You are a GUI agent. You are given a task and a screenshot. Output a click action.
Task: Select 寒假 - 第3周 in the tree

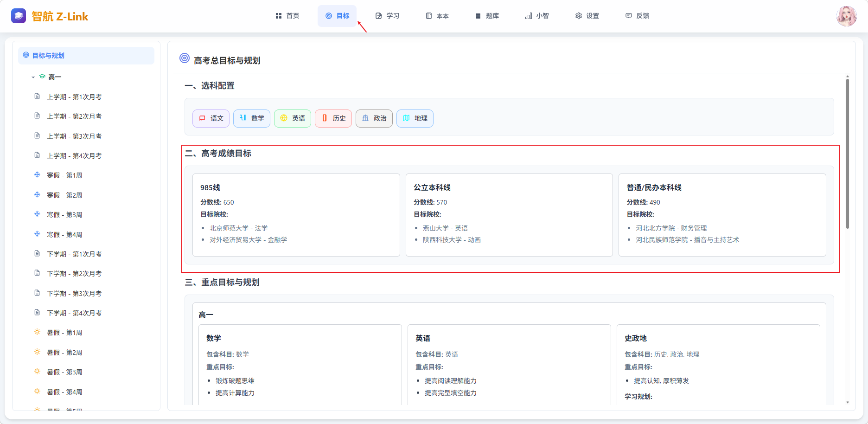pos(64,215)
